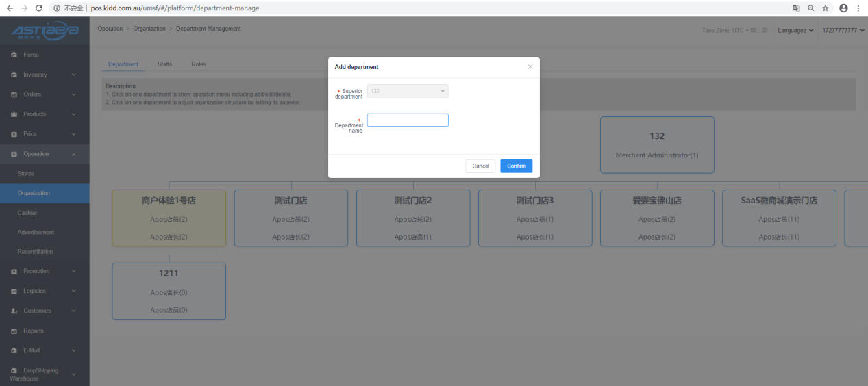Switch to the Staffs tab
The image size is (868, 386).
164,64
